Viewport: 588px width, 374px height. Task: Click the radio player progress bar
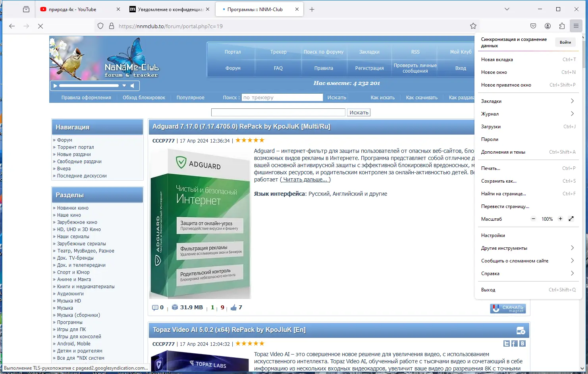click(x=89, y=85)
